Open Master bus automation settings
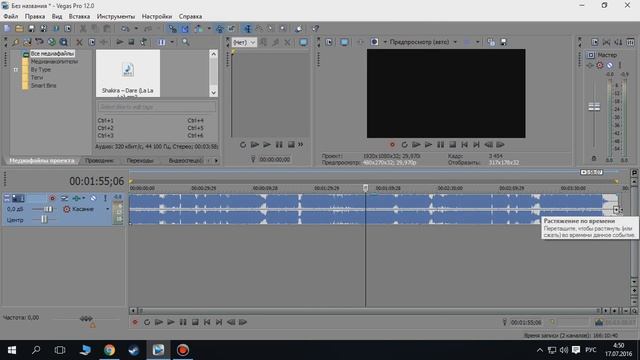The image size is (640, 360). tap(600, 65)
